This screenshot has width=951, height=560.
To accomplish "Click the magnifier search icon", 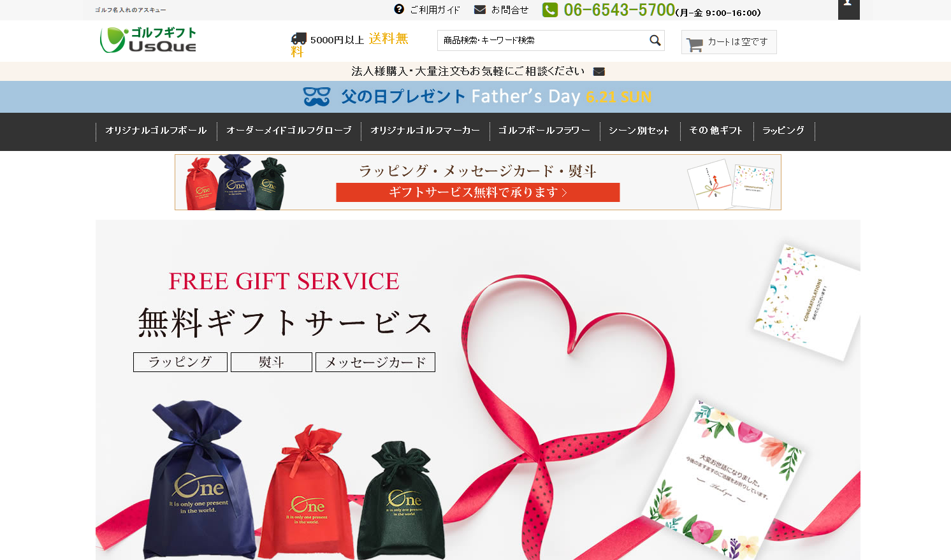I will (655, 40).
